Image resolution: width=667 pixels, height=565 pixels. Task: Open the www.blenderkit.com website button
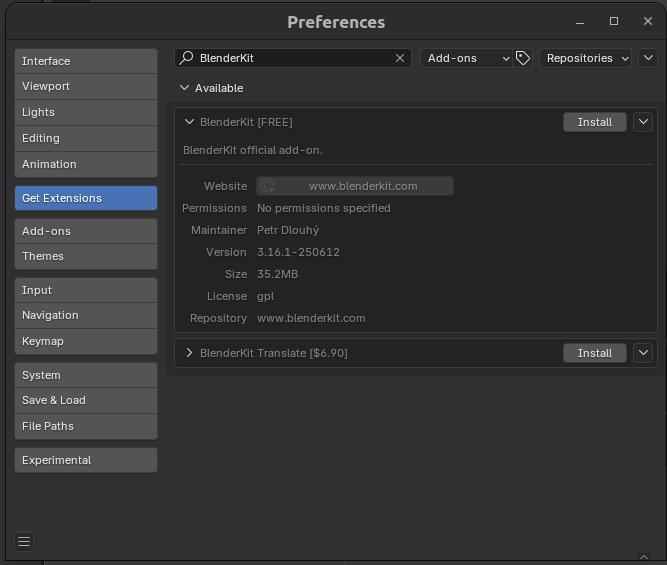tap(355, 186)
